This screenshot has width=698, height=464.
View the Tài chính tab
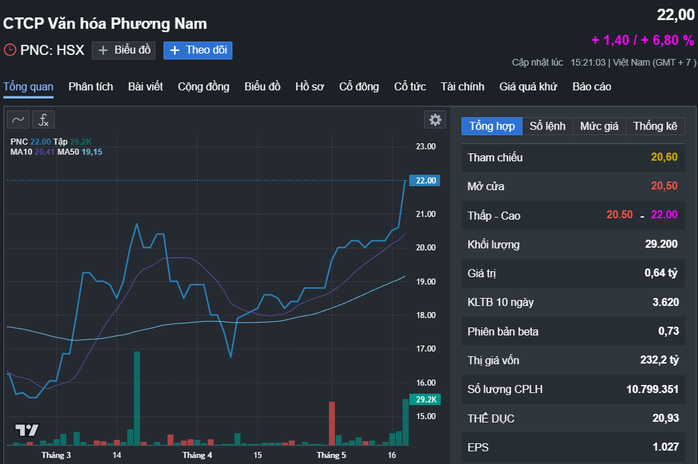[462, 87]
